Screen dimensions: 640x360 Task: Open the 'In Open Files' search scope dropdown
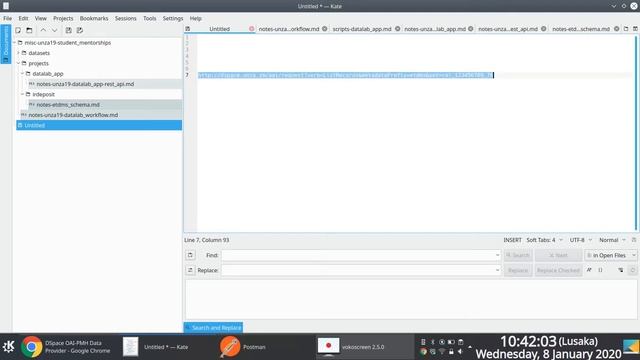[611, 255]
